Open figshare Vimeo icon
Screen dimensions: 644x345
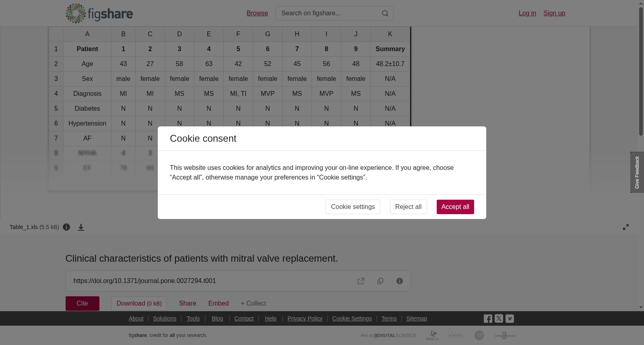[510, 318]
